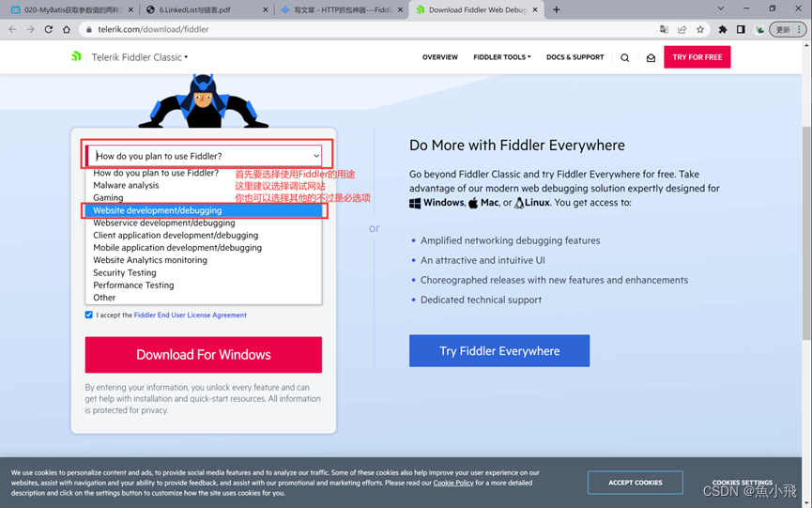Select Performance Testing option
Viewport: 812px width, 508px height.
tap(204, 285)
